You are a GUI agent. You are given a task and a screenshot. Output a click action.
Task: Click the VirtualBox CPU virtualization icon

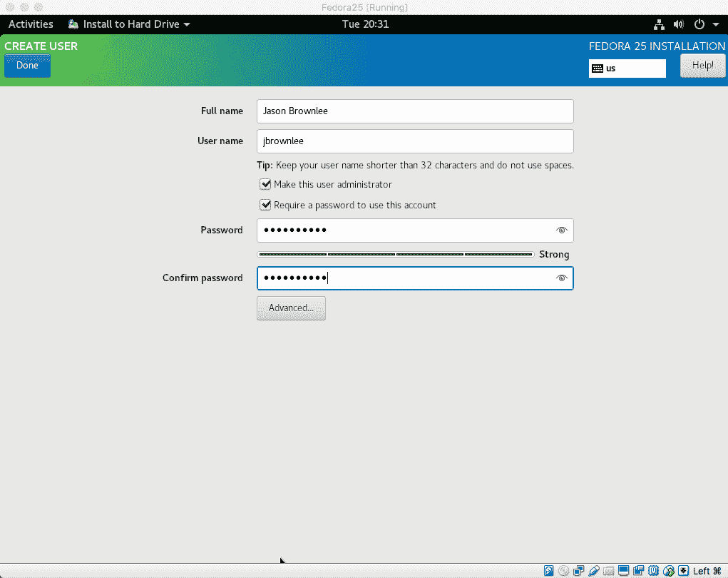653,571
